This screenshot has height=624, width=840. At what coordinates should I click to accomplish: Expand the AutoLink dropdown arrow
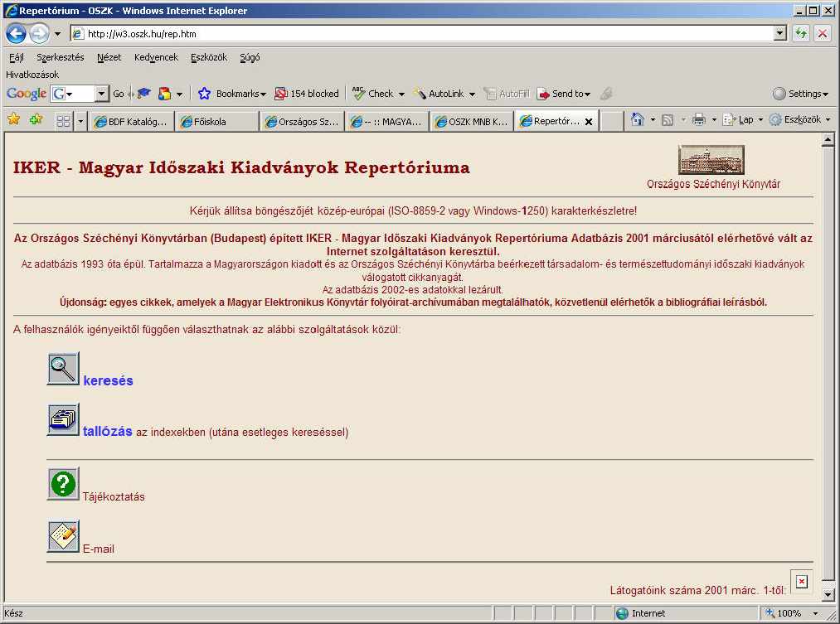click(x=472, y=94)
